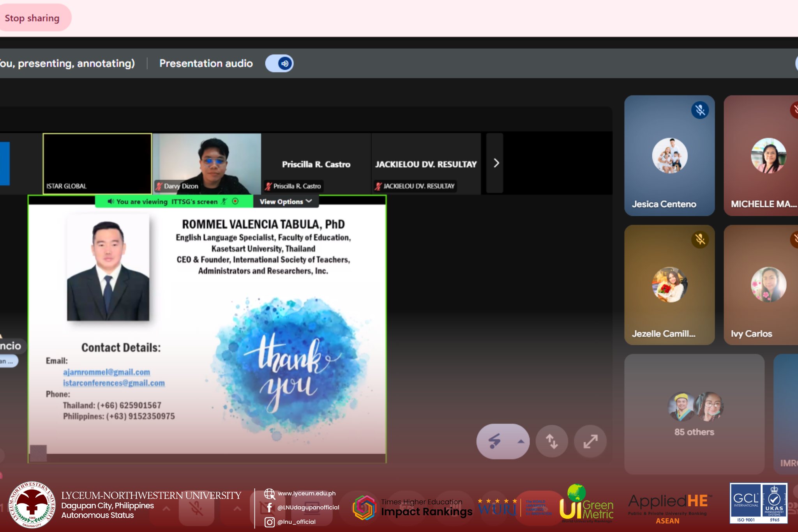Viewport: 798px width, 532px height.
Task: Click Jesica Centeno's muted microphone icon
Action: 700,110
